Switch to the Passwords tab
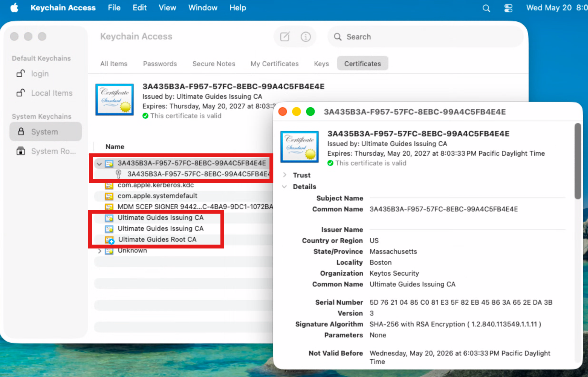The image size is (588, 377). (x=160, y=64)
